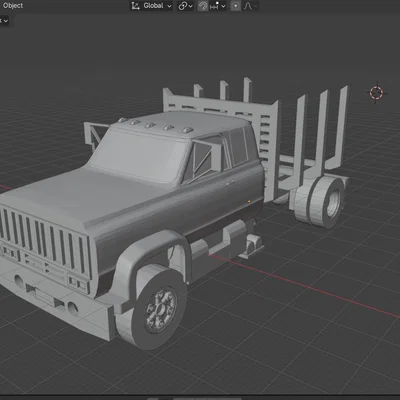Select the front bumper of the truck
This screenshot has height=400, width=400.
pos(57,303)
